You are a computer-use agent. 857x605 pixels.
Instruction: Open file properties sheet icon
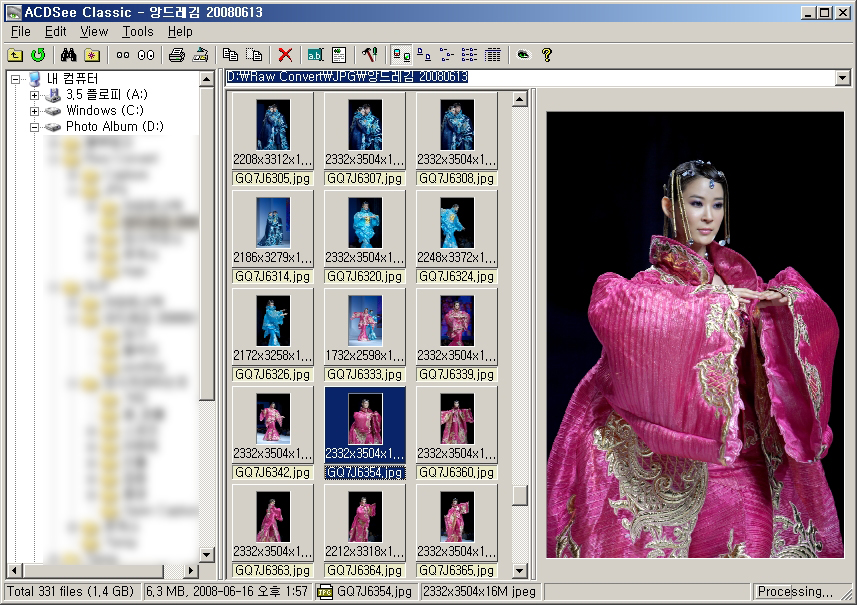(339, 55)
